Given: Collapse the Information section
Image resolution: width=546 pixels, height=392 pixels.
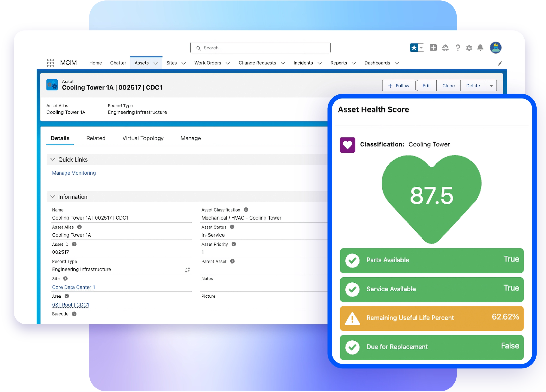Looking at the screenshot, I should pos(53,197).
